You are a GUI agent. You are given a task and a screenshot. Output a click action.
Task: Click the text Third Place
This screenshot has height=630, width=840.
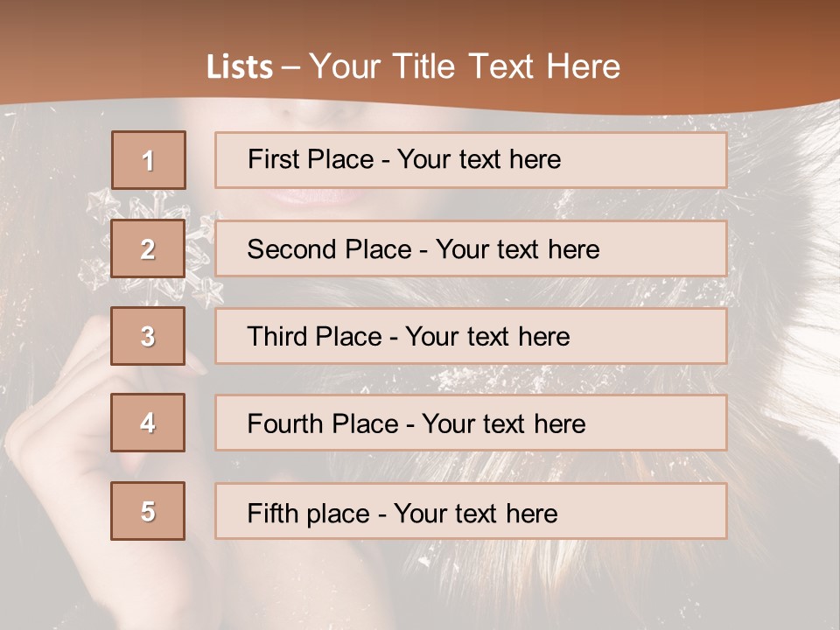pos(314,336)
